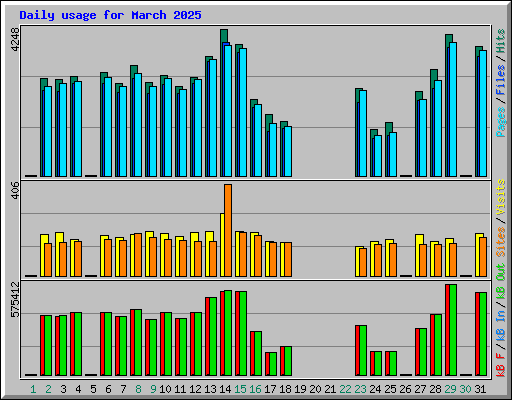Select the tall orange Sites bar for day 14
This screenshot has width=512, height=400.
point(228,230)
